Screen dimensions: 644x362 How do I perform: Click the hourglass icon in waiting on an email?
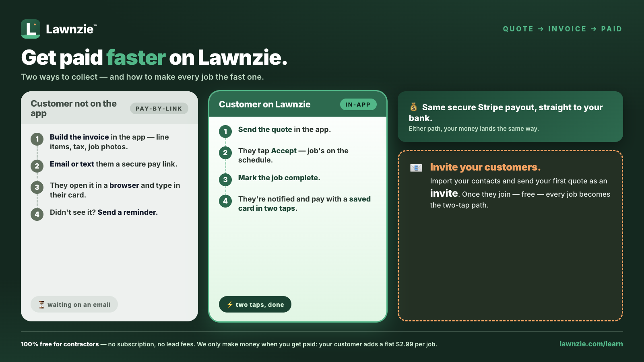41,304
